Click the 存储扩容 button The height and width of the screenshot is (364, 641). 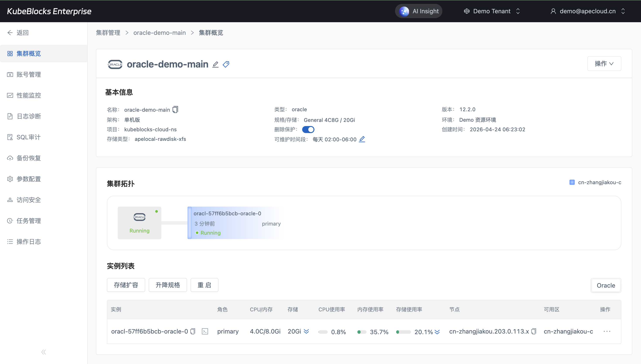click(126, 285)
